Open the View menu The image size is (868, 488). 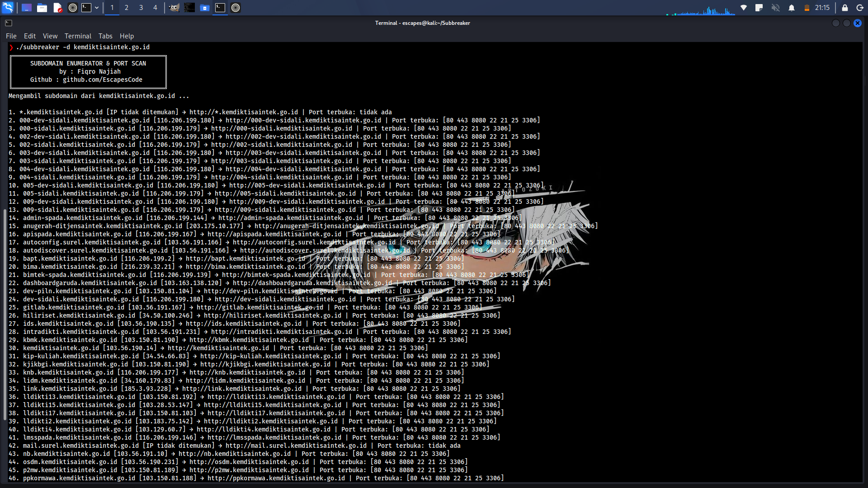50,36
